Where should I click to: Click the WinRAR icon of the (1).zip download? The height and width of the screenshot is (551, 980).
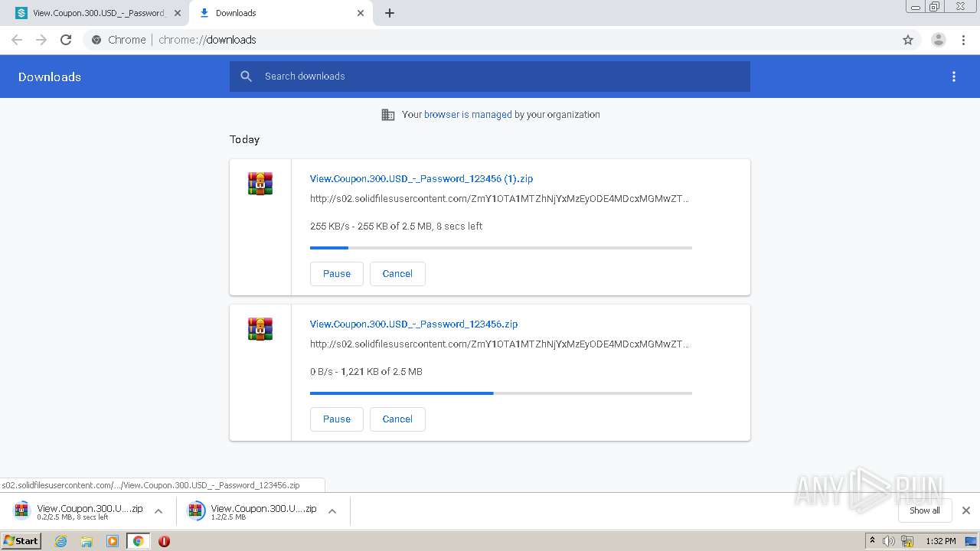[x=260, y=184]
